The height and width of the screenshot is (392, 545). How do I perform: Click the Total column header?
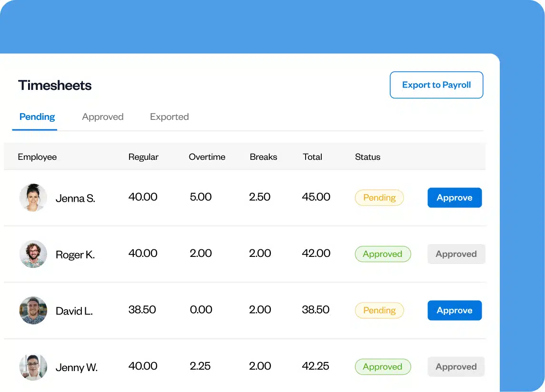click(312, 157)
